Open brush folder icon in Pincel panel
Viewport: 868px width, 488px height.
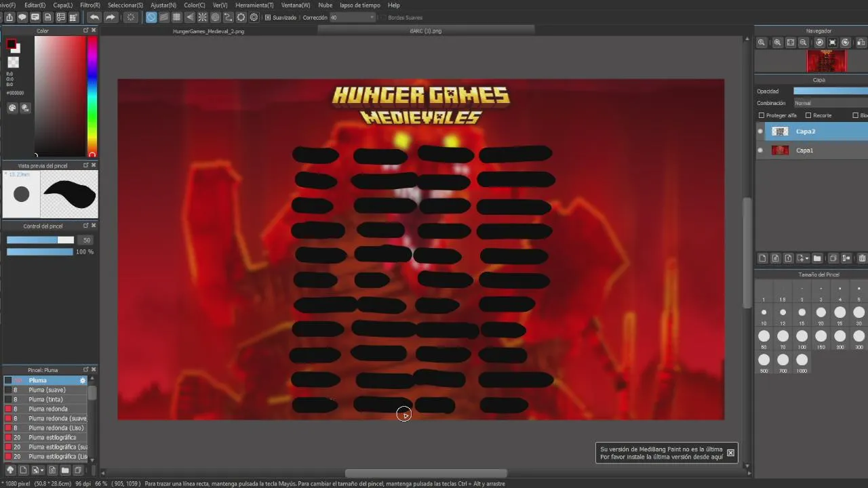point(65,470)
